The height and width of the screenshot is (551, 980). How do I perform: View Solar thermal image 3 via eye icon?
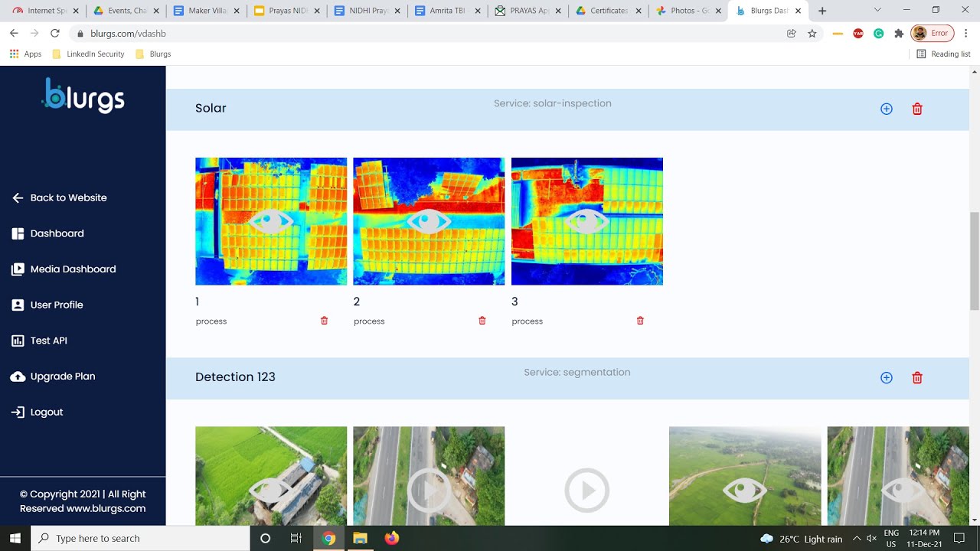tap(587, 222)
